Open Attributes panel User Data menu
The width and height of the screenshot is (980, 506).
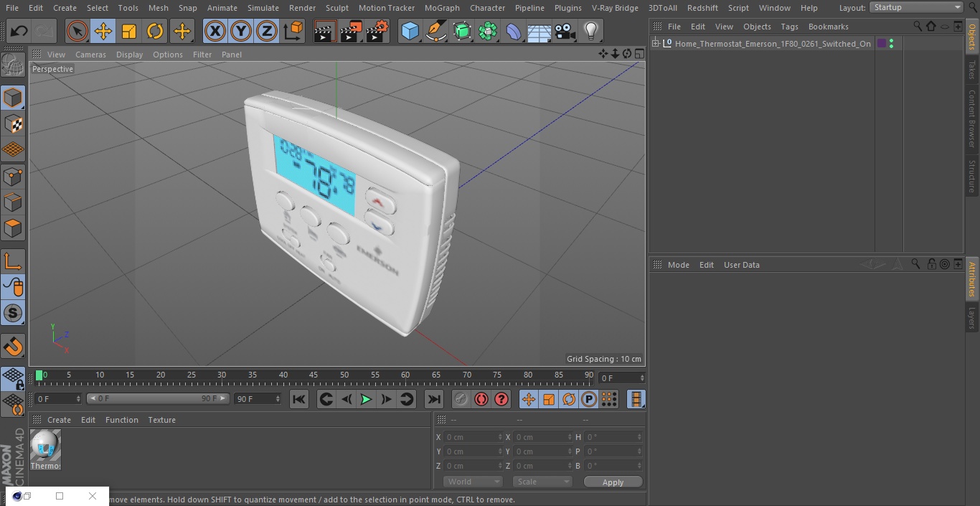741,265
